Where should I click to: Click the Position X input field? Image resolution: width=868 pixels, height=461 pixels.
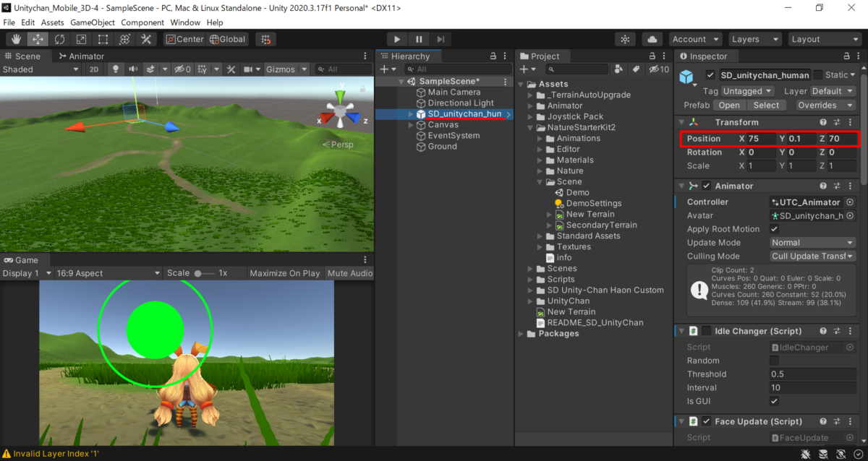tap(761, 139)
